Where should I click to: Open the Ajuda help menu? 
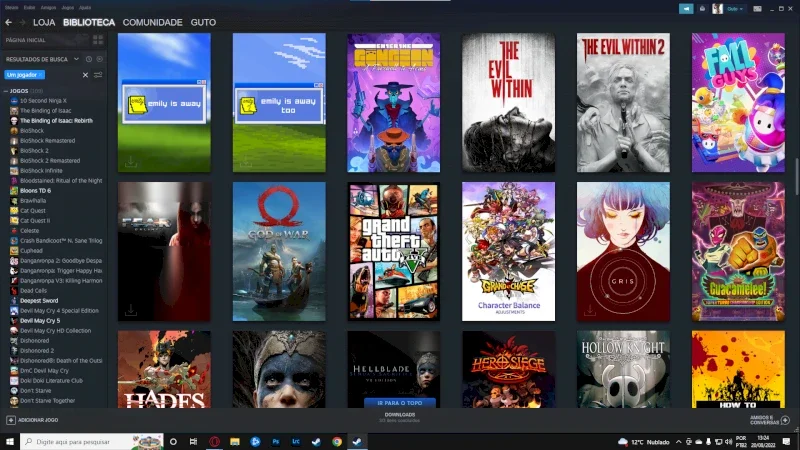[85, 8]
